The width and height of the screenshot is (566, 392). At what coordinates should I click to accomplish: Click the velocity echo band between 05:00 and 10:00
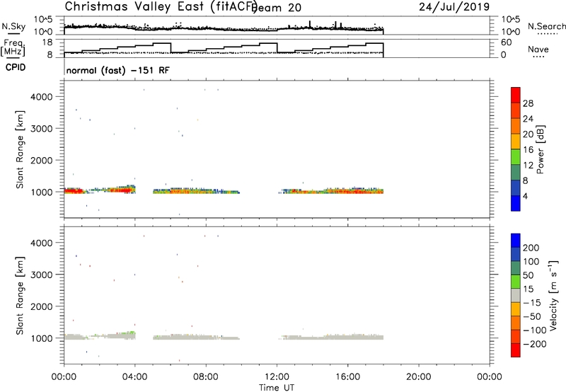196,337
